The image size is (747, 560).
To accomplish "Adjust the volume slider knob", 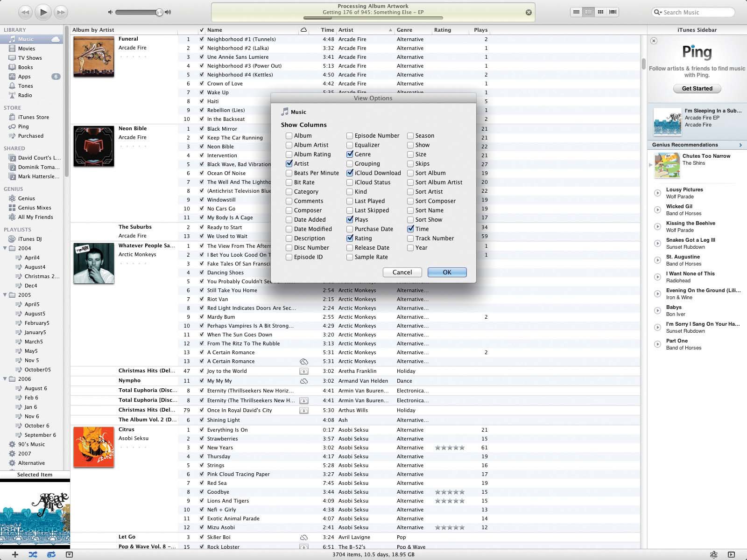I will [159, 12].
